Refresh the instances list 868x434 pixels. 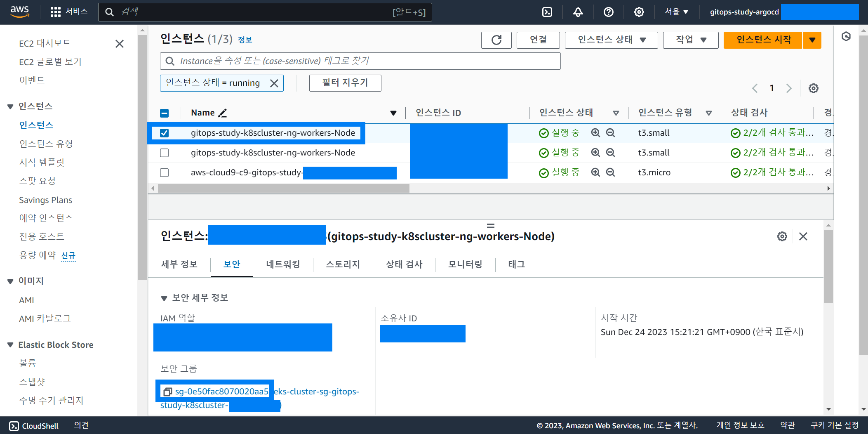(496, 40)
